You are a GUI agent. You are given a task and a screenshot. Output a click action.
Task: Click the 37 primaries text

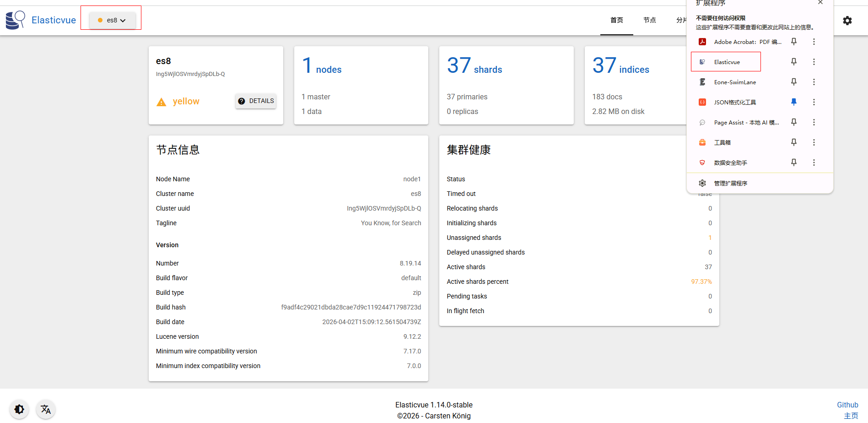point(467,97)
